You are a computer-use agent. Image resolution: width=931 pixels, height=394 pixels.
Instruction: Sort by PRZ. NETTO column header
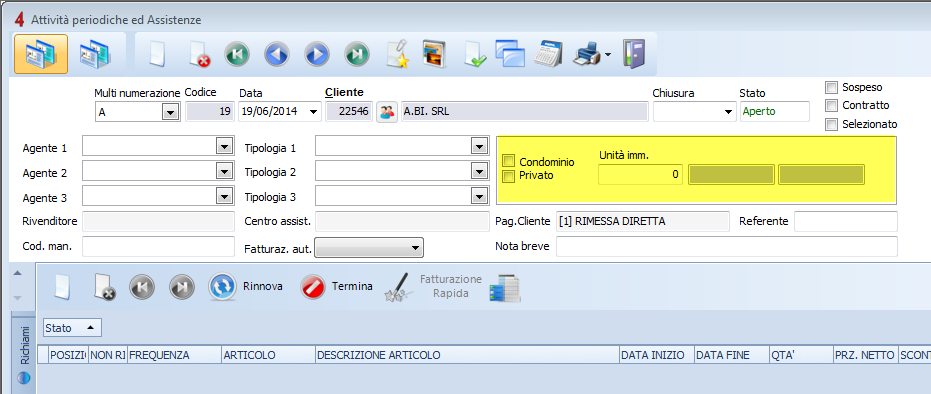866,355
